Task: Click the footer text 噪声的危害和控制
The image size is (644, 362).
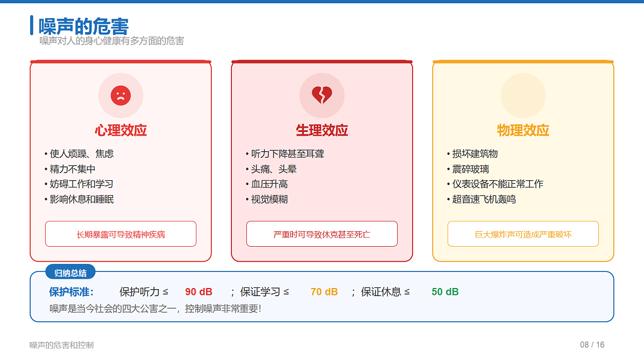Action: 62,345
